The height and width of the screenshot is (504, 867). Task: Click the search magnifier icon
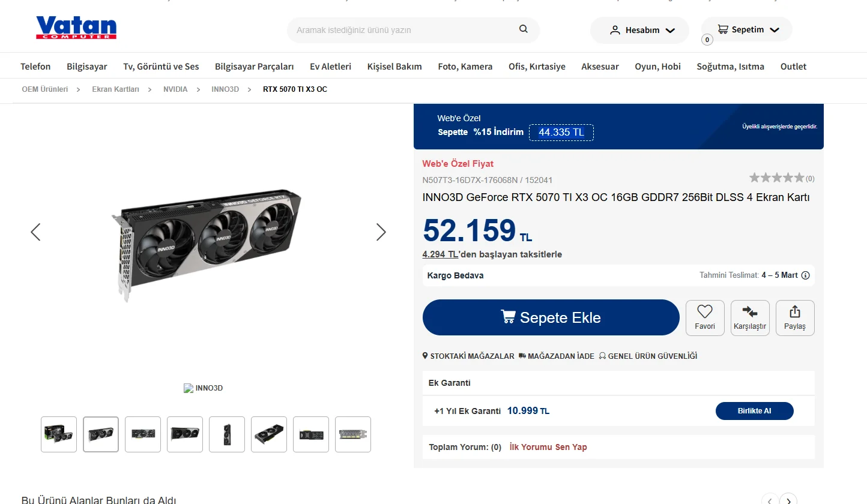(x=524, y=29)
